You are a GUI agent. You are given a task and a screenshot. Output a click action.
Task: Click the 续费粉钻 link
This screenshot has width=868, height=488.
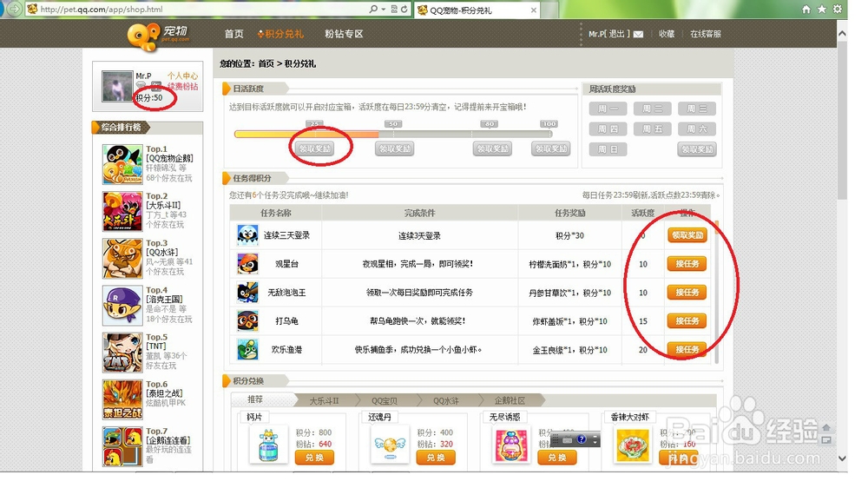[182, 87]
